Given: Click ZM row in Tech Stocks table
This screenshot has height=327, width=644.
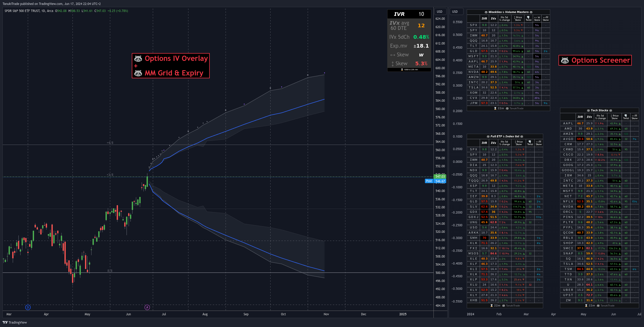Looking at the screenshot, I should [600, 300].
